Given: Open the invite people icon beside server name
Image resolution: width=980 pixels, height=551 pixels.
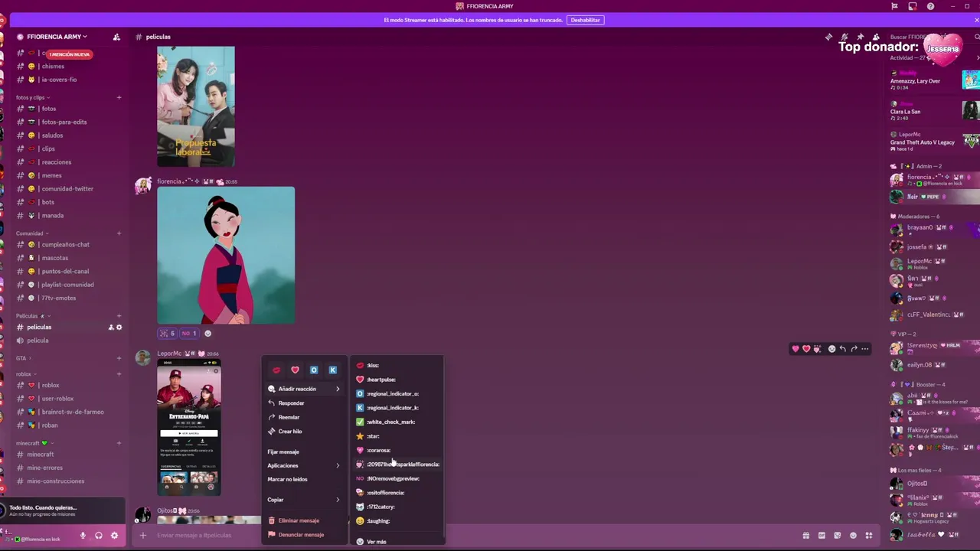Looking at the screenshot, I should 116,37.
